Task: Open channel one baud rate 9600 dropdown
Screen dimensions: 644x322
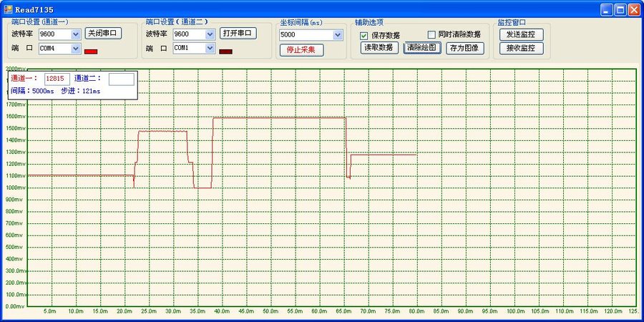Action: tap(76, 34)
